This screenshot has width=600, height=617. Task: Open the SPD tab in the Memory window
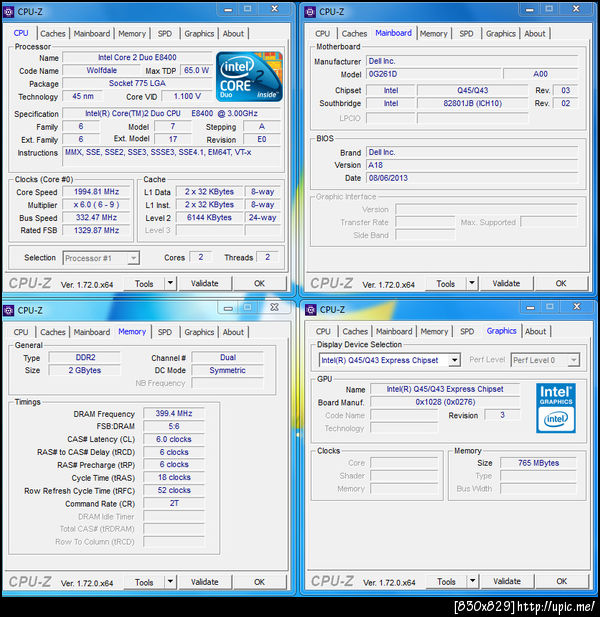pyautogui.click(x=165, y=332)
